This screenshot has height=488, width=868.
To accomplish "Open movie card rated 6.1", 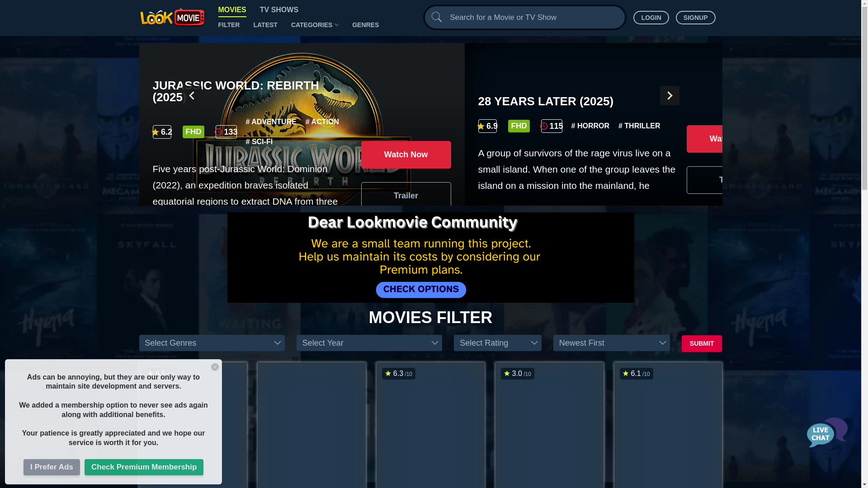I will pyautogui.click(x=668, y=425).
